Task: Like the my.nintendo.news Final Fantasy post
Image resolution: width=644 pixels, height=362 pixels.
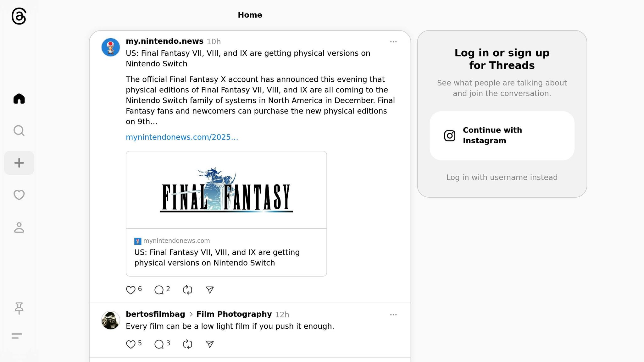Action: tap(130, 290)
